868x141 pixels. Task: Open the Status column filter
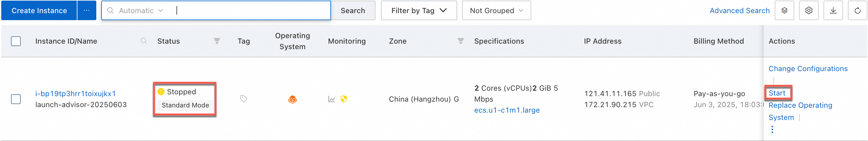(x=217, y=41)
